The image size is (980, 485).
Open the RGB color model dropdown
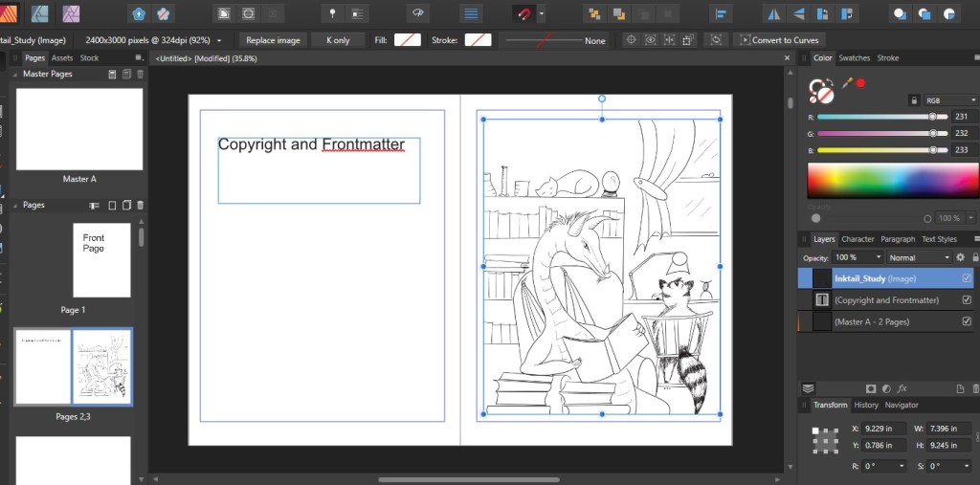(950, 99)
